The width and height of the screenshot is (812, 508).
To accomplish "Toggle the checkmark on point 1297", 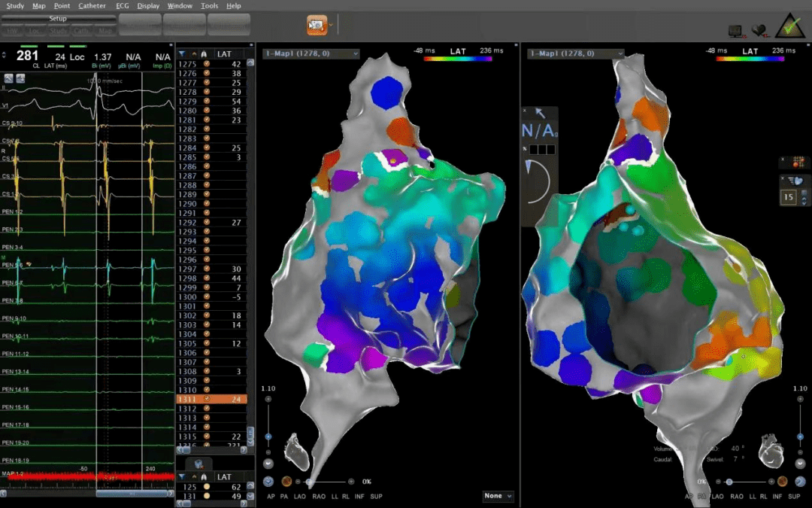I will (206, 269).
